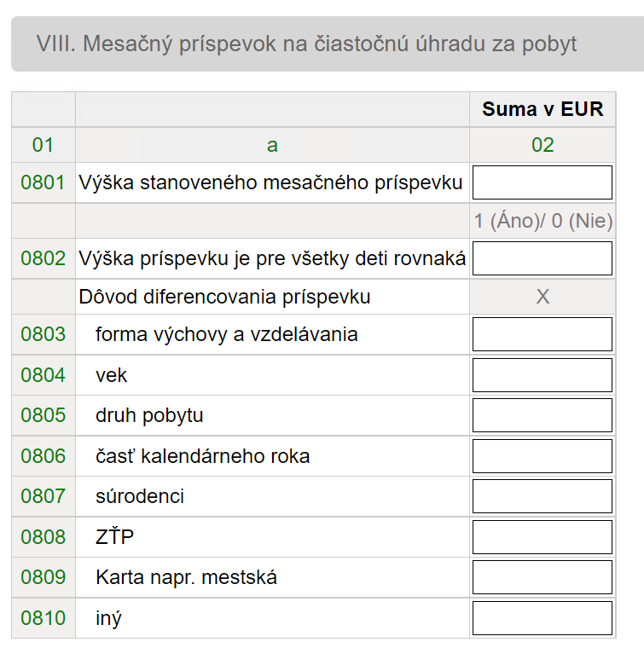Click the X cell beside Dôvod diferencovania

point(542,297)
